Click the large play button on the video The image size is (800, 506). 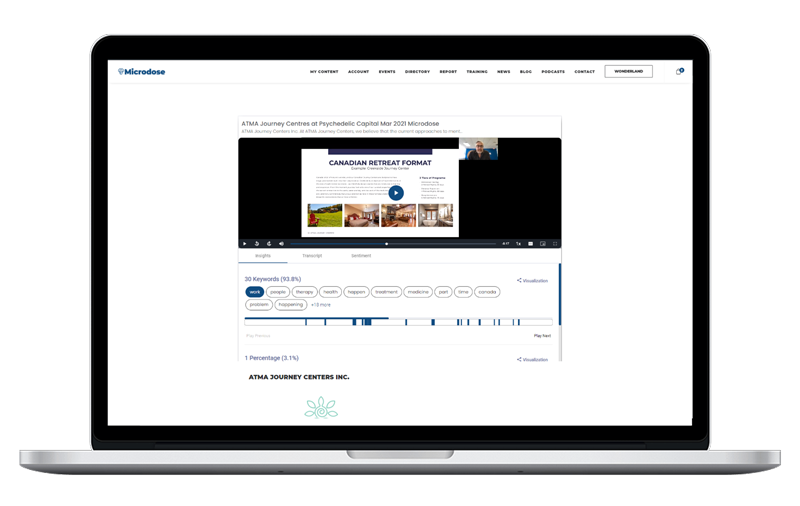coord(396,193)
